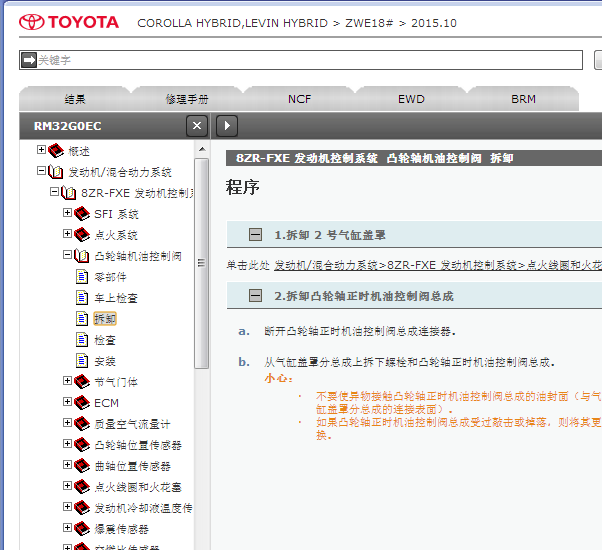
Task: Follow the 发动机/混合动力系统>8ZR-FXE link
Action: click(438, 265)
